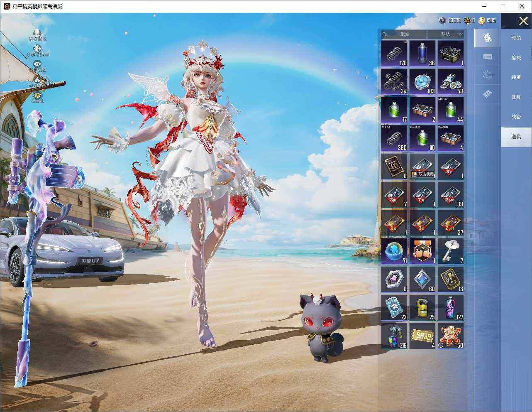This screenshot has height=412, width=532.
Task: Select the MK14 green canister with count 44
Action: click(451, 110)
